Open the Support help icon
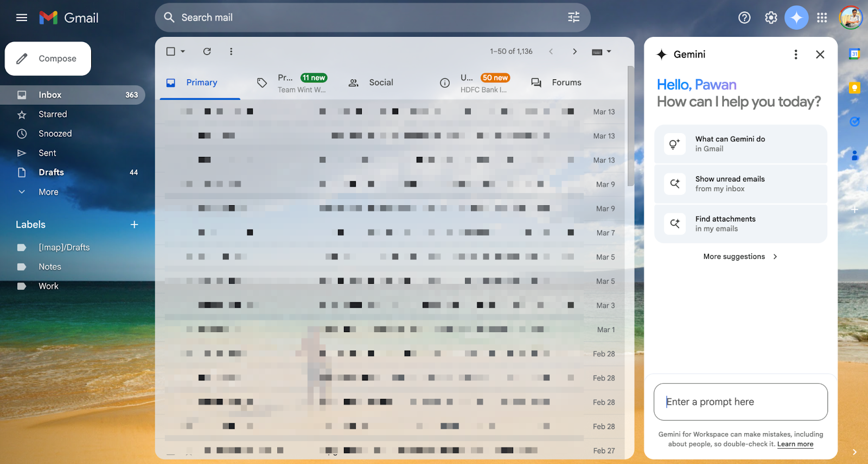Screen dimensions: 868x464 [x=744, y=18]
